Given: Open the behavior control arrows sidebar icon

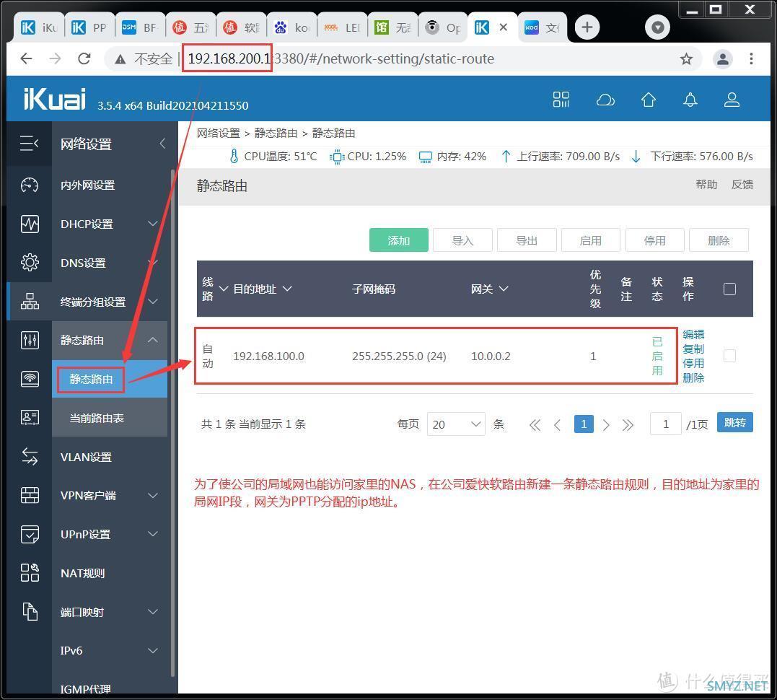Looking at the screenshot, I should 30,456.
